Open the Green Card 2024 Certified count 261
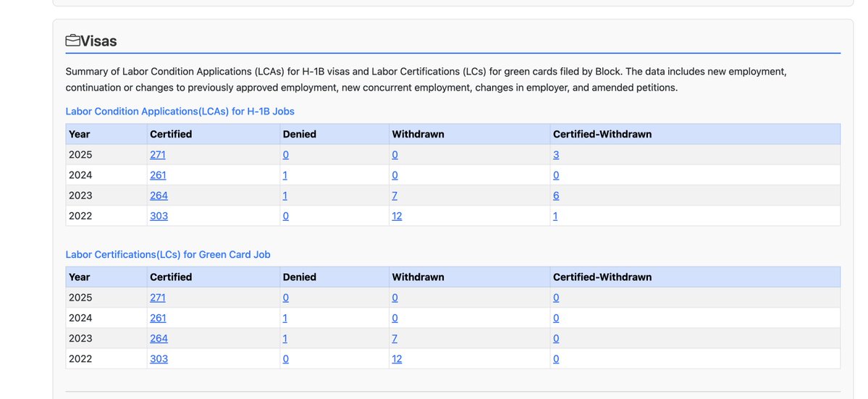This screenshot has width=868, height=399. pyautogui.click(x=158, y=318)
